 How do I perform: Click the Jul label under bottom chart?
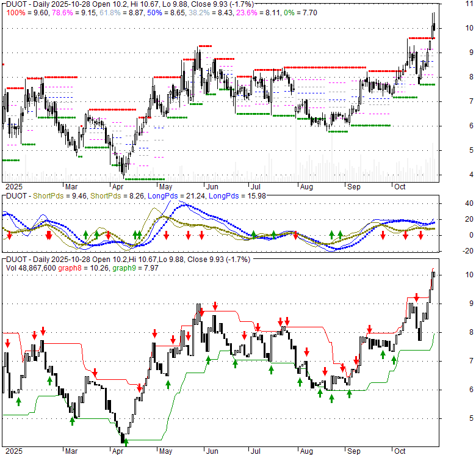point(256,451)
